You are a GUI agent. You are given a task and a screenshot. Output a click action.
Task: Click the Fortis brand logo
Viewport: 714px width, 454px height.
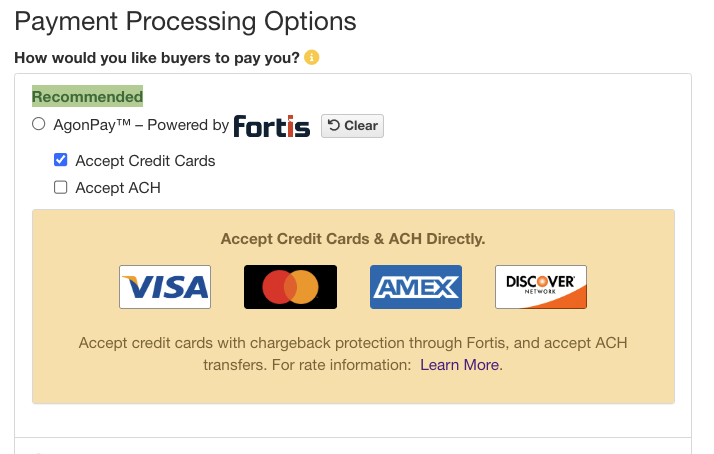click(272, 126)
